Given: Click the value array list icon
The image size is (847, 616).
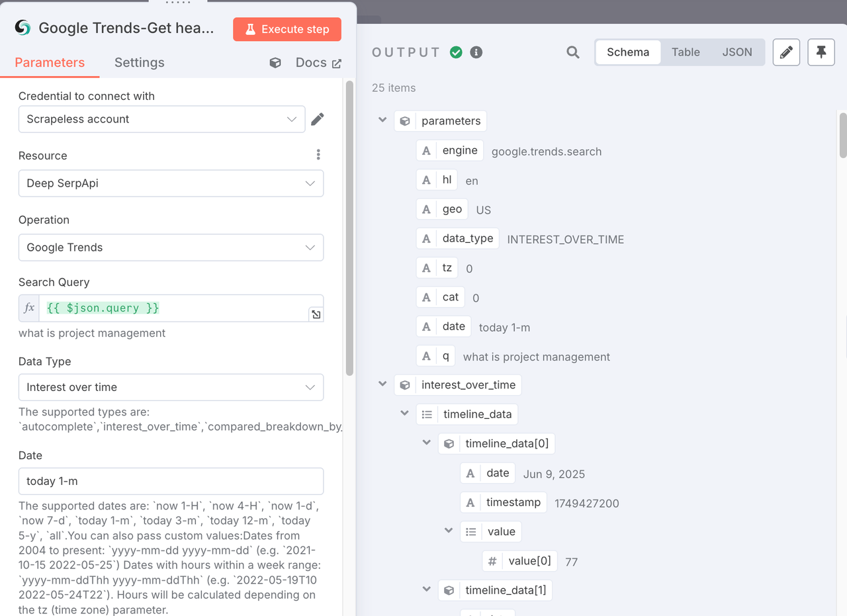Looking at the screenshot, I should (x=470, y=531).
